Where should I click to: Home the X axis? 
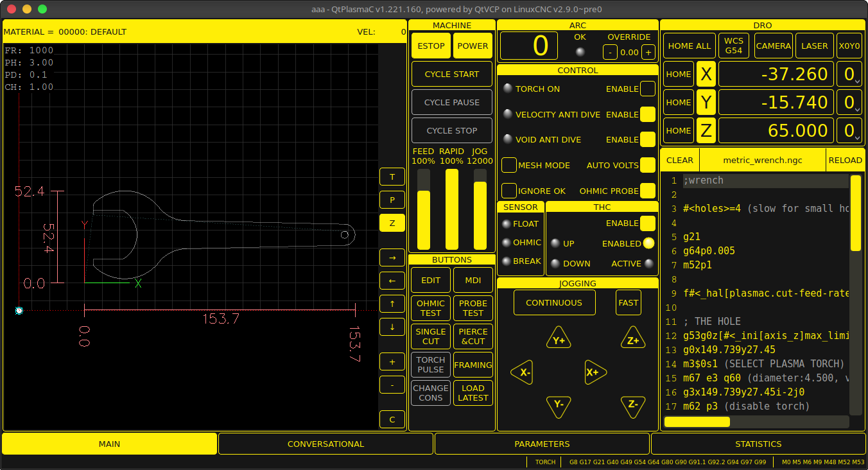click(x=679, y=74)
